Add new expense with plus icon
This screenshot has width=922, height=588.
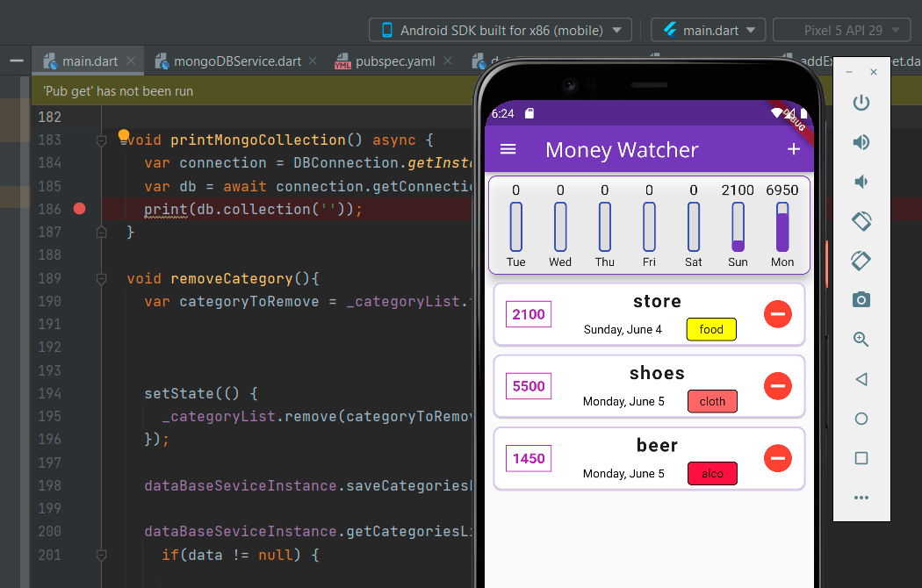[x=794, y=149]
